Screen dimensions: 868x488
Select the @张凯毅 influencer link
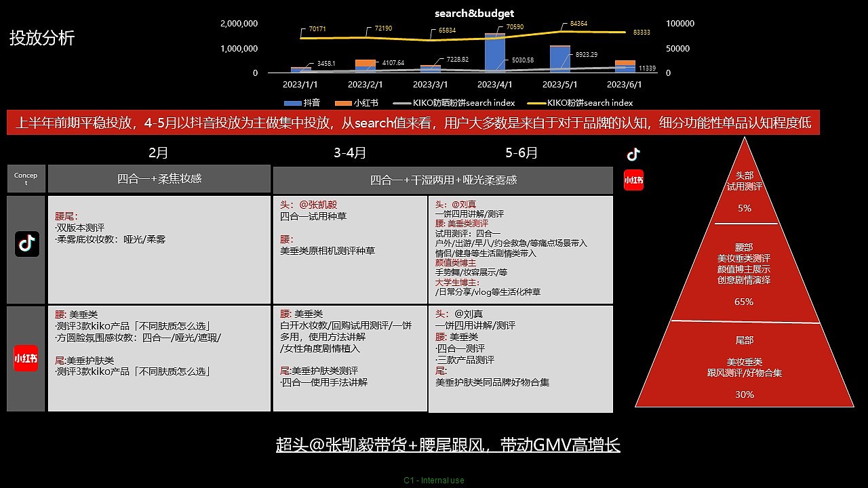click(318, 205)
